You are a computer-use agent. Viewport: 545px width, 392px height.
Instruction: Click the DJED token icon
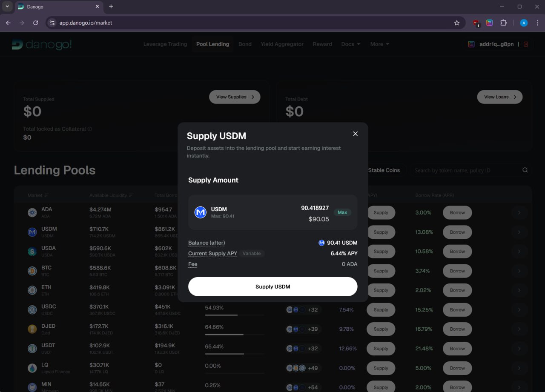(32, 329)
